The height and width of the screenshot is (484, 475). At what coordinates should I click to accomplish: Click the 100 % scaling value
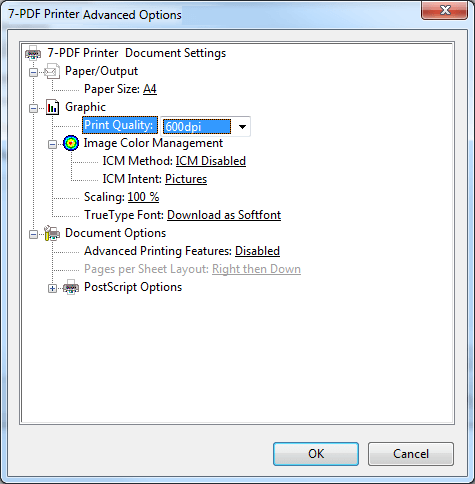click(143, 197)
